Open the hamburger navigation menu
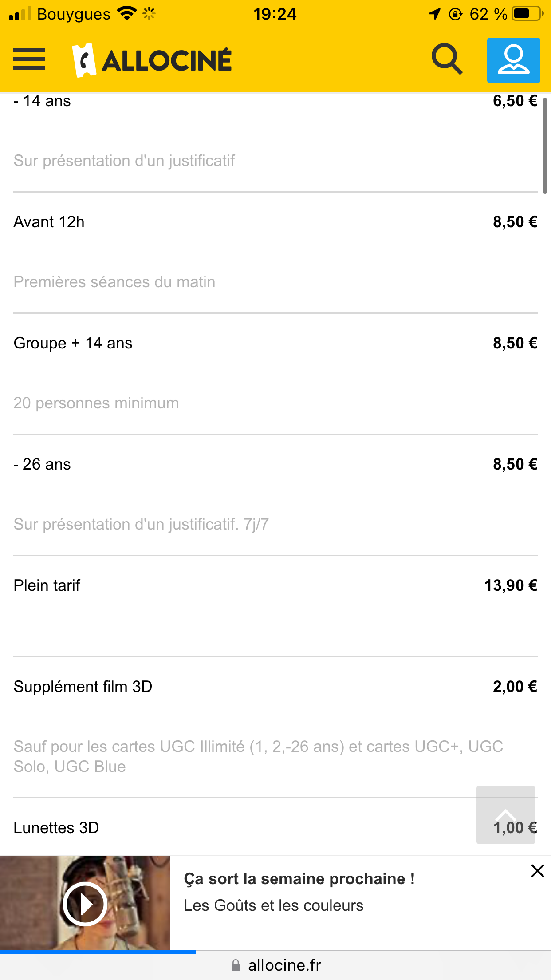Image resolution: width=551 pixels, height=980 pixels. pos(29,59)
